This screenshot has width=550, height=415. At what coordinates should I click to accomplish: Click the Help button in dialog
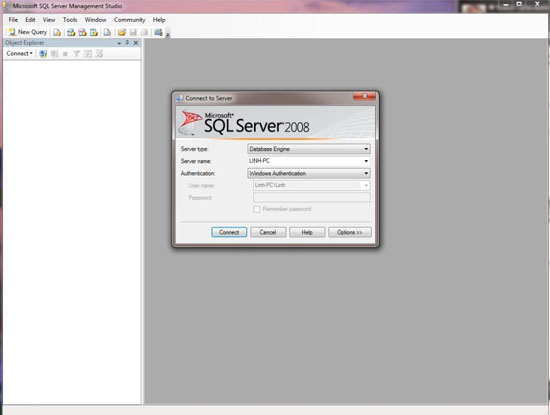(x=307, y=232)
